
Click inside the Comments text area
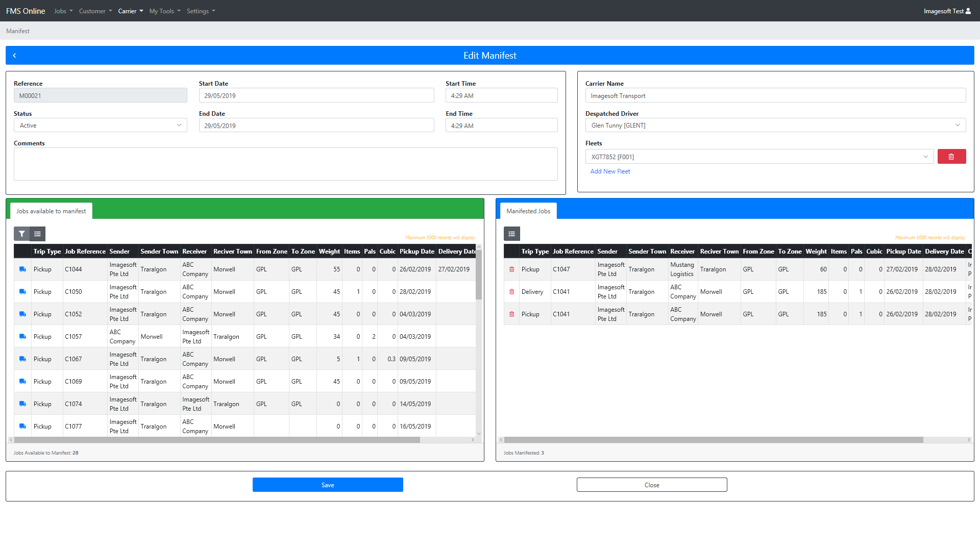[x=285, y=164]
